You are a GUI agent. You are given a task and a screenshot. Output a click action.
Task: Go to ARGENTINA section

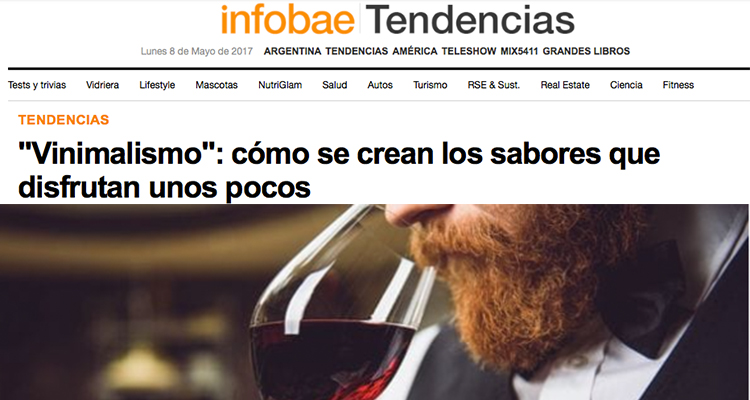pyautogui.click(x=292, y=51)
